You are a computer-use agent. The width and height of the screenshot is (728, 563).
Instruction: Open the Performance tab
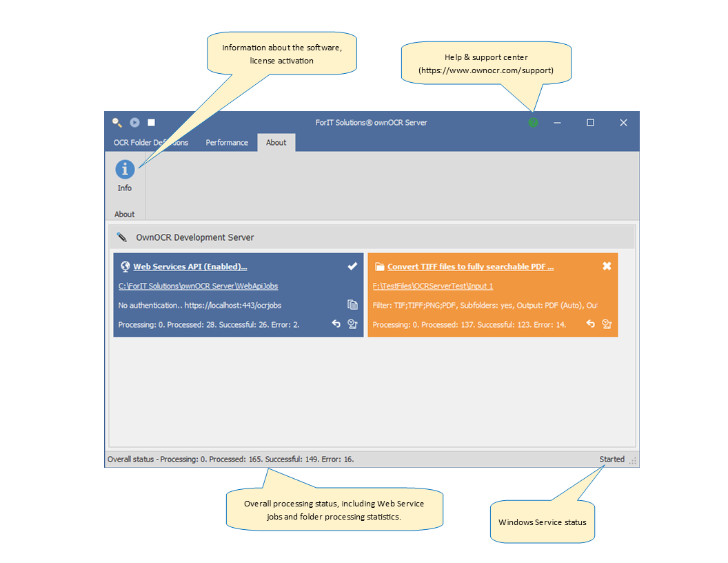227,142
